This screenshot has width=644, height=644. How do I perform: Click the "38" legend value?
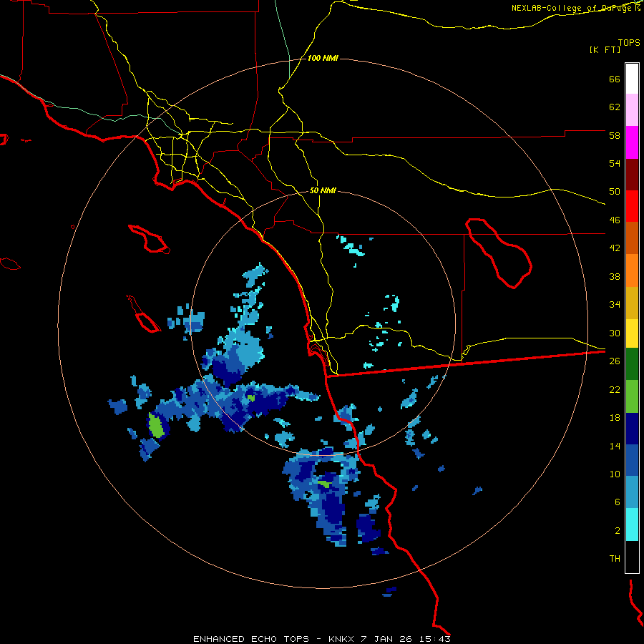coord(615,276)
